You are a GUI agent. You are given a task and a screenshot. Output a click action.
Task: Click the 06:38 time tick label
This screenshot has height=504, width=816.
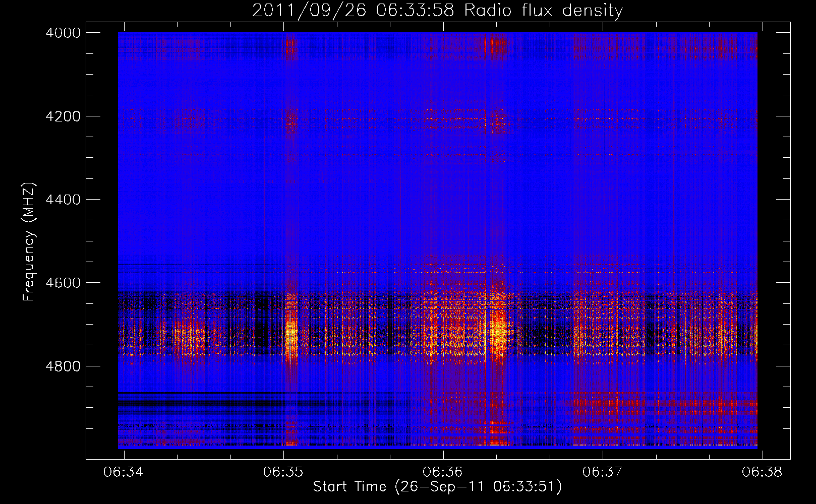point(762,472)
